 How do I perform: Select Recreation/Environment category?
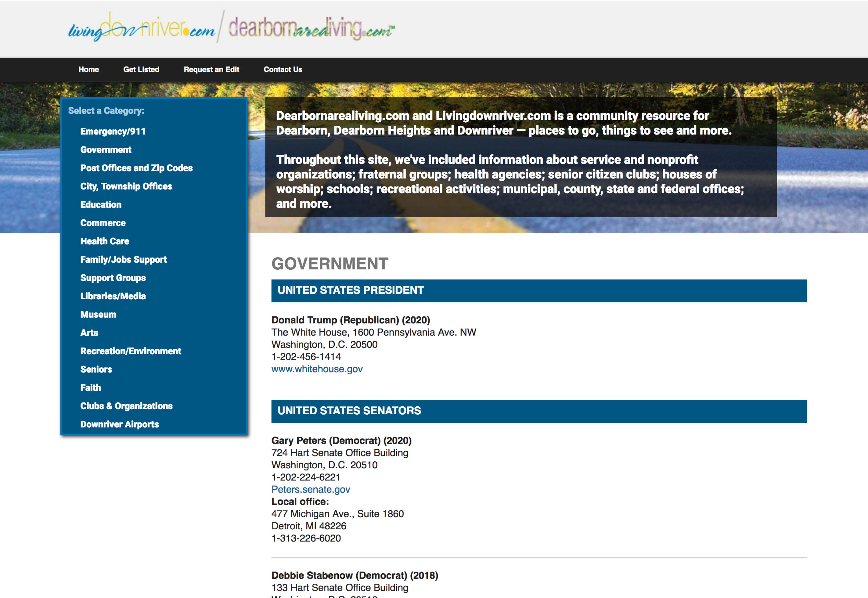point(131,351)
